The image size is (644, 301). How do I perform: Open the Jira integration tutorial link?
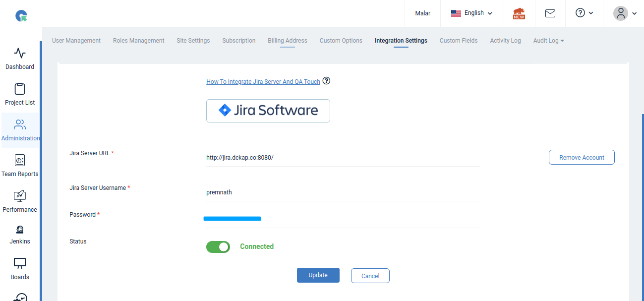(263, 81)
